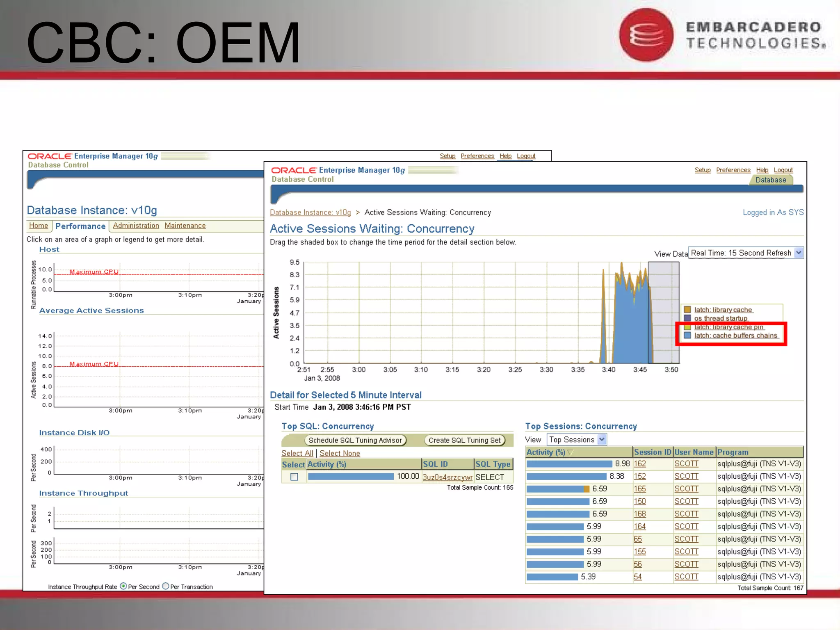Open session ID 168 link
840x630 pixels.
[x=640, y=514]
